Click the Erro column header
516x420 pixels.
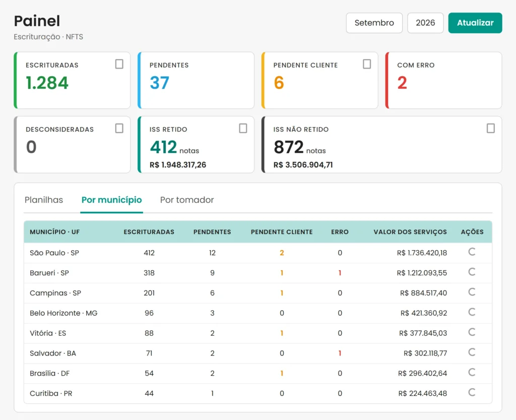click(x=340, y=232)
